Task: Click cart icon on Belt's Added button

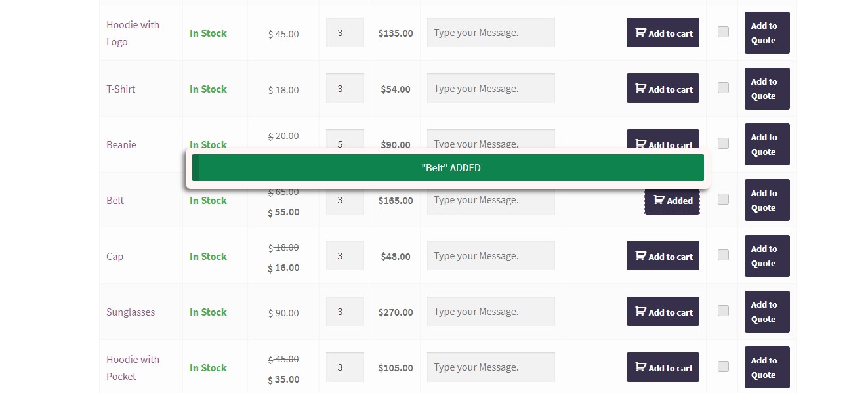Action: [659, 200]
